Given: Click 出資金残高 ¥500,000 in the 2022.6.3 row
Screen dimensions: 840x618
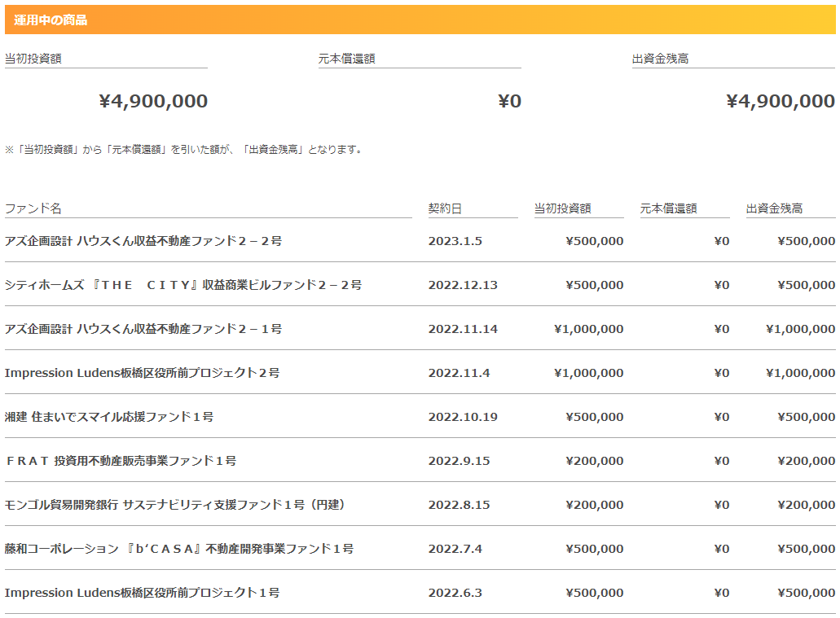Looking at the screenshot, I should pyautogui.click(x=807, y=592).
